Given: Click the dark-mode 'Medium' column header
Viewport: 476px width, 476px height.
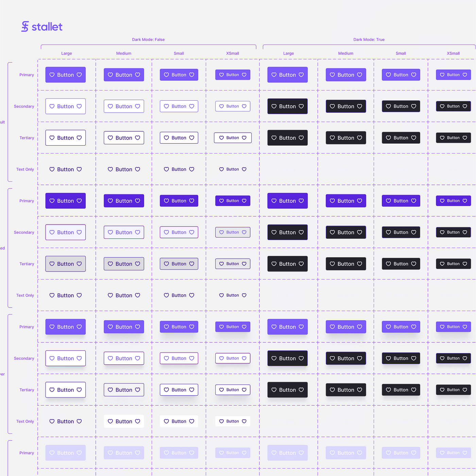Looking at the screenshot, I should coord(345,53).
